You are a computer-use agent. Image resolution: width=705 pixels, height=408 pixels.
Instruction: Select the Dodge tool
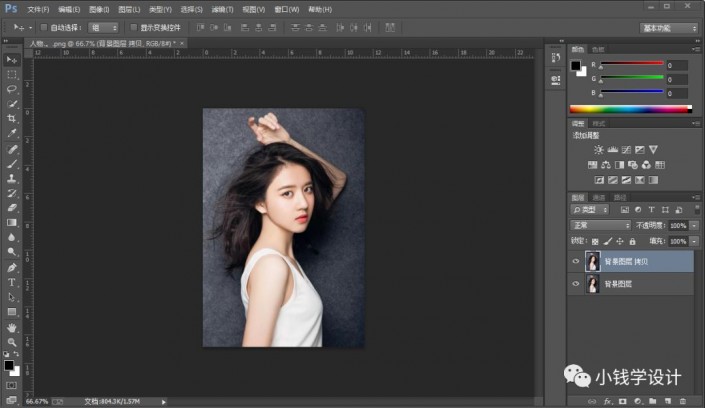coord(12,252)
